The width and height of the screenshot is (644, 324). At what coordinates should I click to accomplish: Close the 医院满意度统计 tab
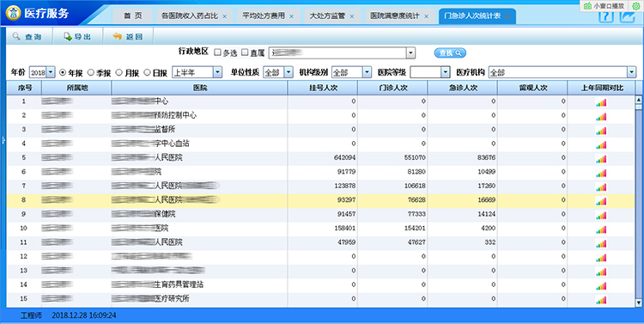click(426, 16)
